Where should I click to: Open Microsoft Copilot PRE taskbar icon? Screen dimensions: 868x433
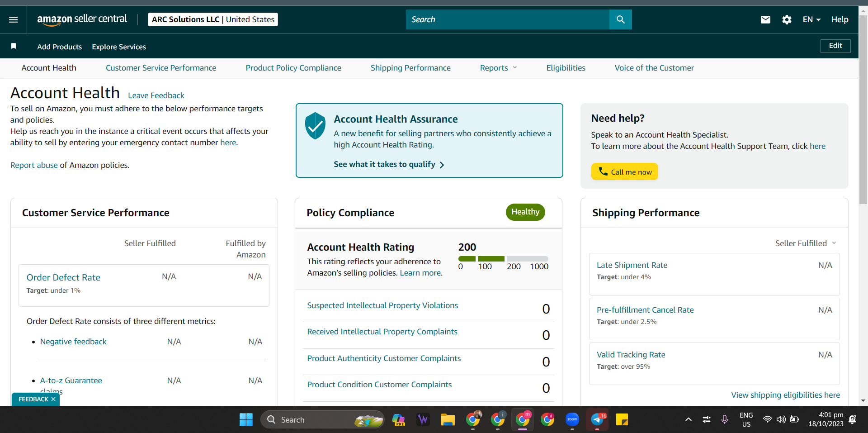coord(398,420)
